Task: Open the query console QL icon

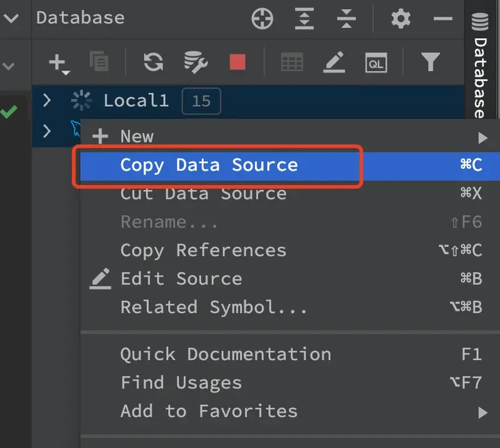Action: 376,62
